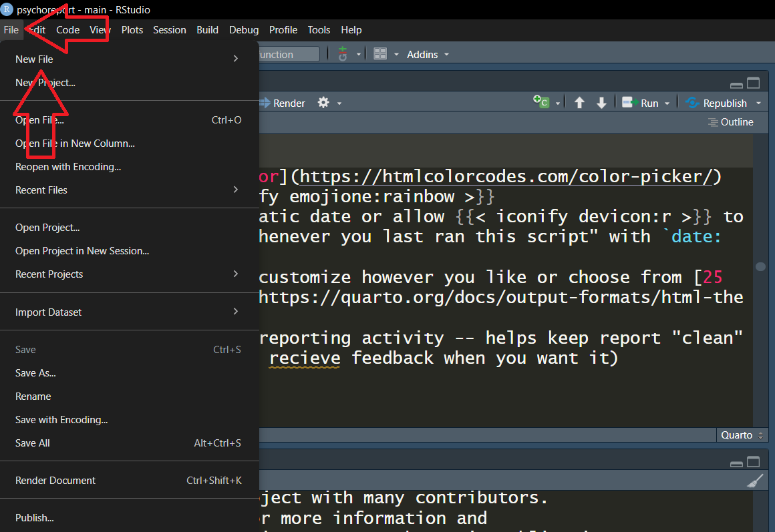Screen dimensions: 775x532
Task: Expand the Addins dropdown
Action: pos(428,54)
